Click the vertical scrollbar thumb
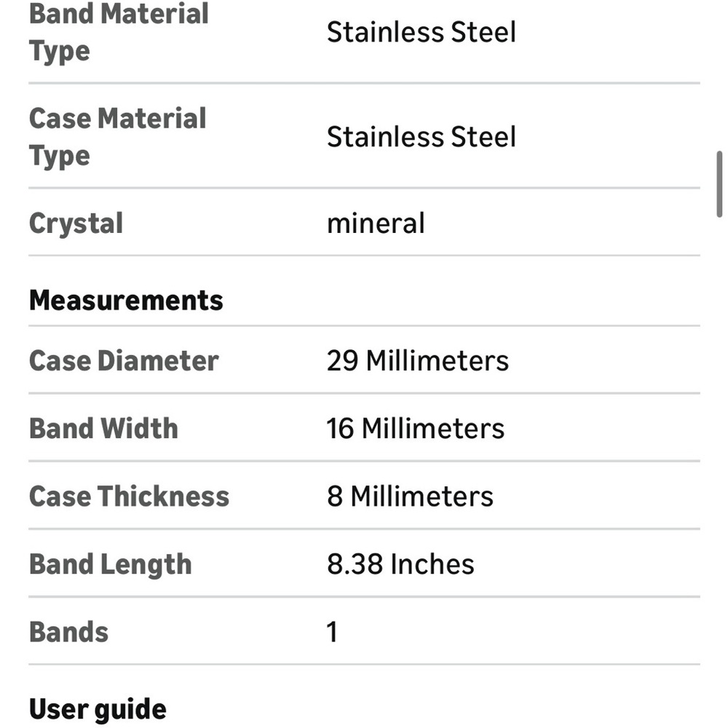This screenshot has height=728, width=728. (x=719, y=184)
